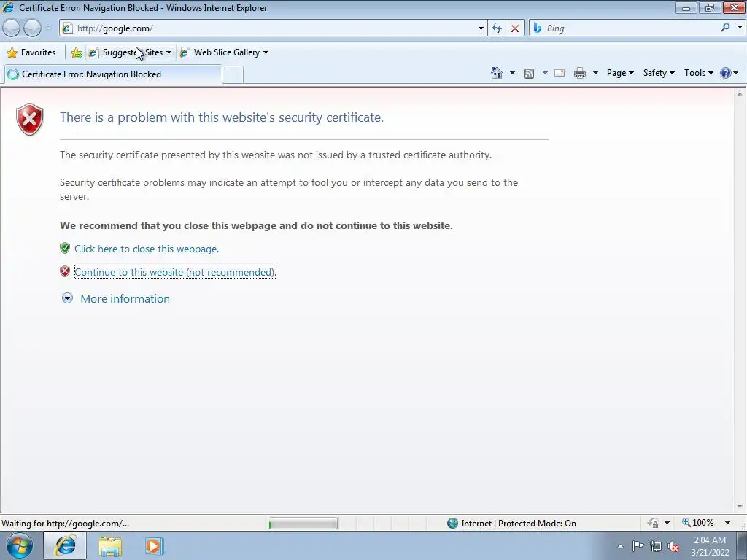The width and height of the screenshot is (747, 560).
Task: Click the Home icon
Action: [496, 73]
